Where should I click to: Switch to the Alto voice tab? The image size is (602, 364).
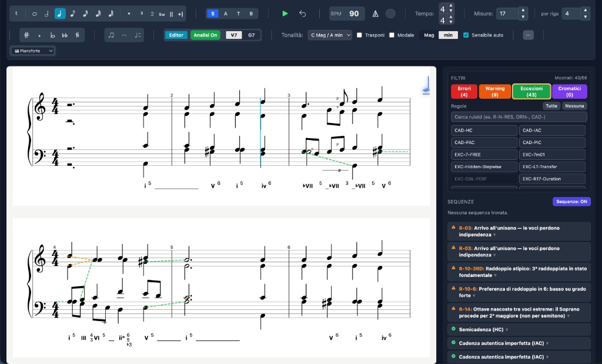(225, 14)
